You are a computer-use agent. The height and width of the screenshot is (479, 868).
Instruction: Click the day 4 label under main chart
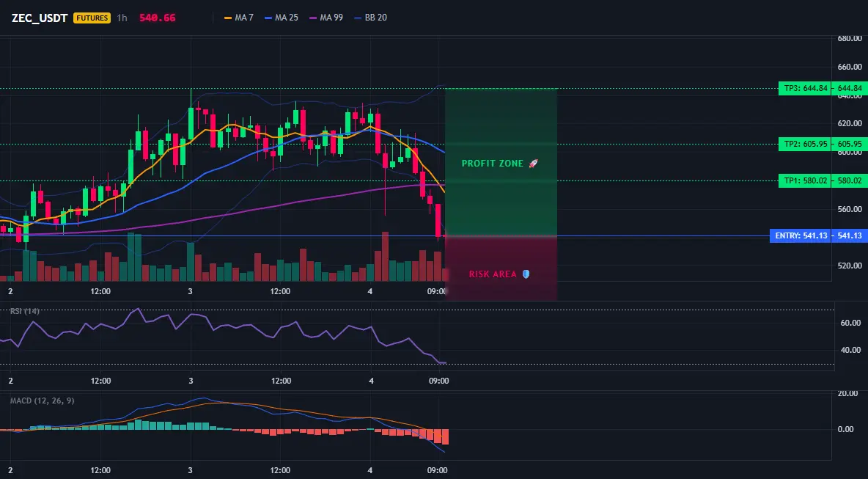[370, 291]
